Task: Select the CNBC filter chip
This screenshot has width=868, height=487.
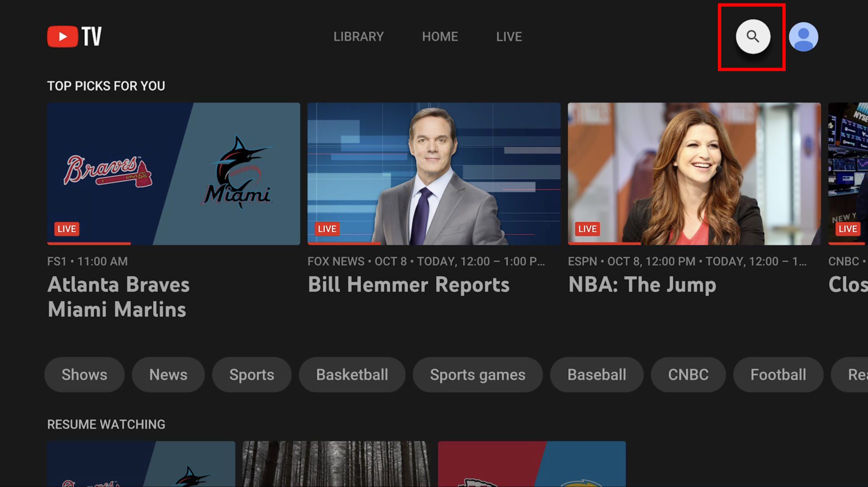Action: click(x=687, y=374)
